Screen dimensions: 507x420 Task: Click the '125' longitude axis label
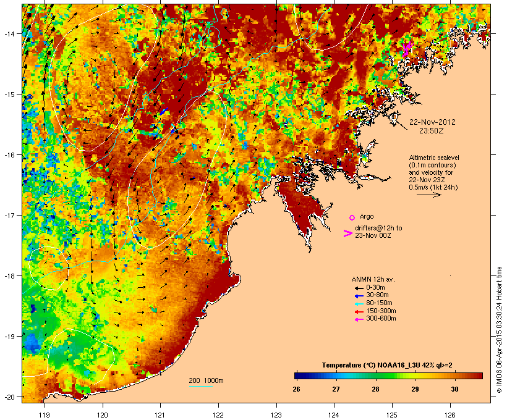(392, 415)
